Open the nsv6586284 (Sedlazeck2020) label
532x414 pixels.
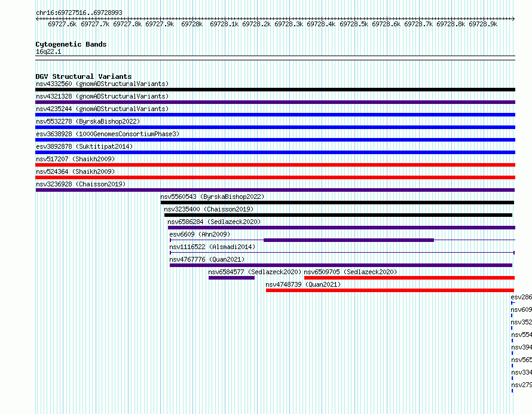coord(214,222)
